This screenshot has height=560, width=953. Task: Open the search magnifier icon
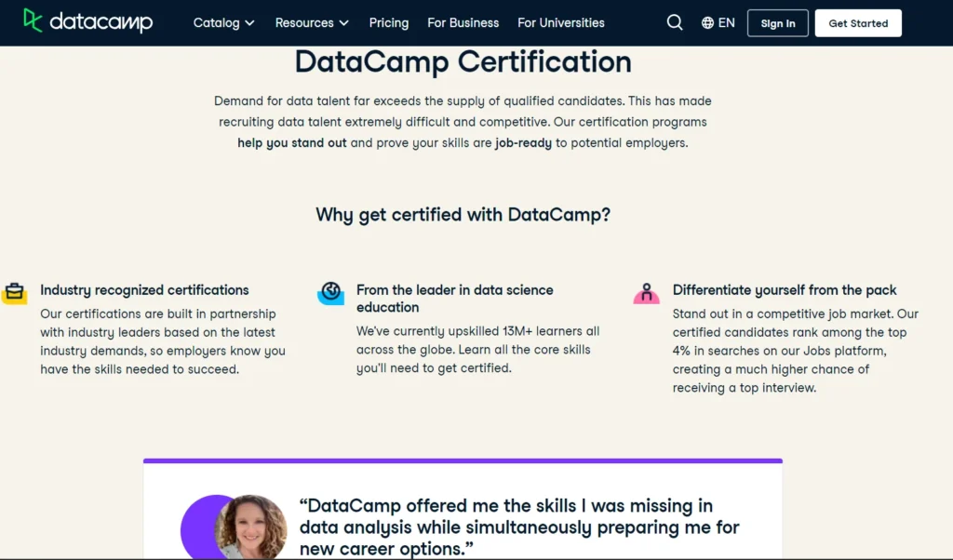pyautogui.click(x=675, y=22)
